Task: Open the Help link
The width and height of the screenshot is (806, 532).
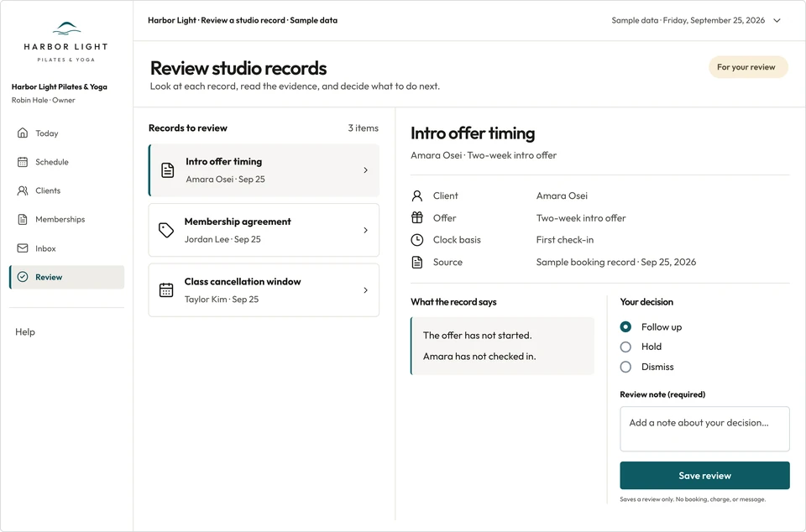Action: coord(25,331)
